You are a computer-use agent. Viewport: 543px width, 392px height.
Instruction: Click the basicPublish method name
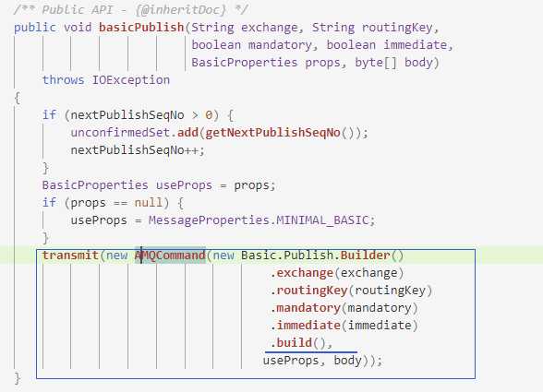[x=141, y=28]
